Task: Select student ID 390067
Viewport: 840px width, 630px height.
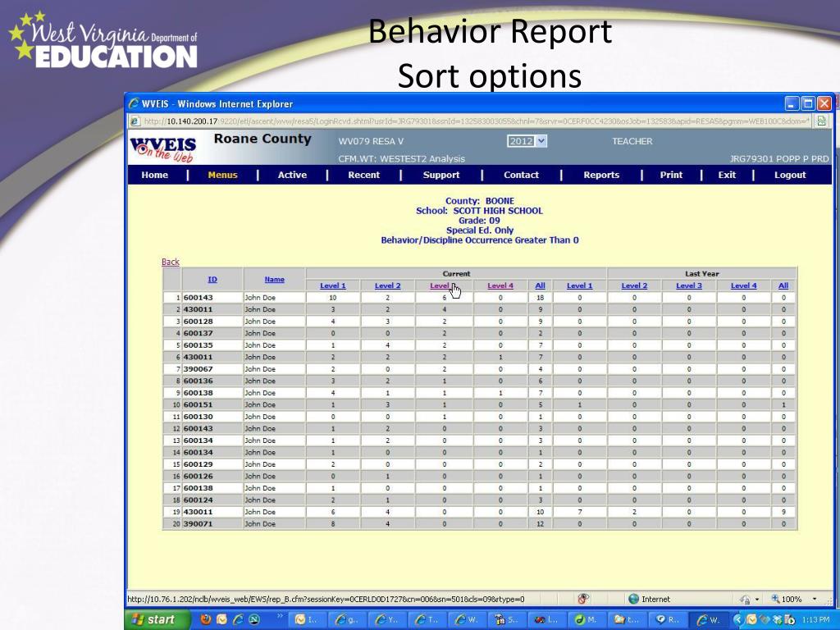Action: tap(199, 369)
